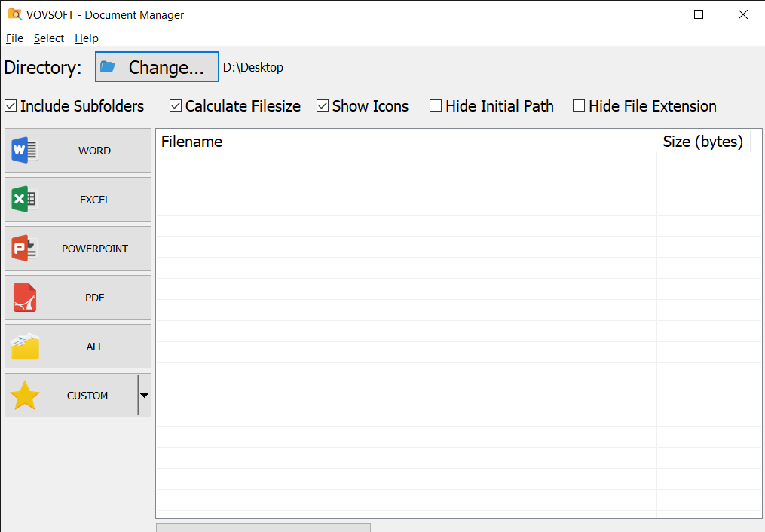Disable Calculate Filesize option

click(176, 105)
